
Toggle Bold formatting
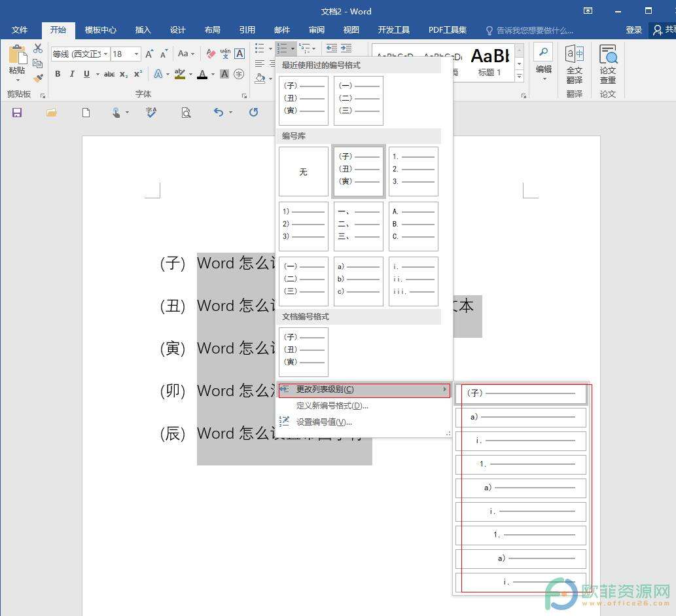coord(58,74)
